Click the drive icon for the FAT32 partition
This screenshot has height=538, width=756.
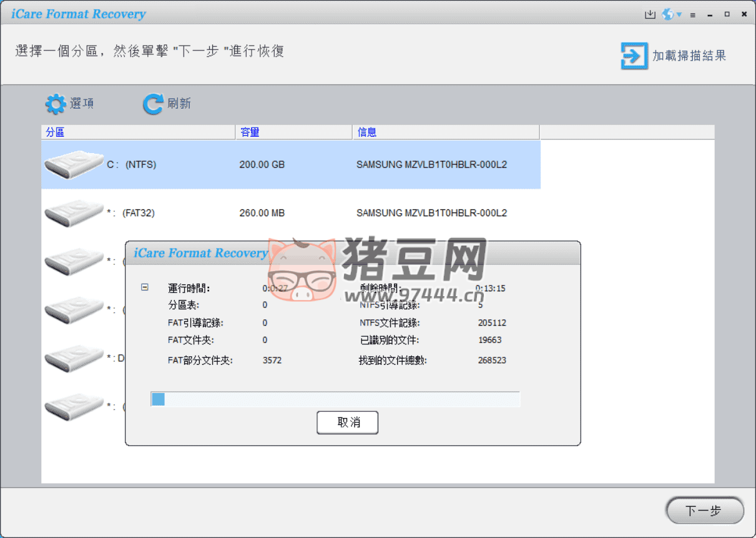click(x=73, y=213)
